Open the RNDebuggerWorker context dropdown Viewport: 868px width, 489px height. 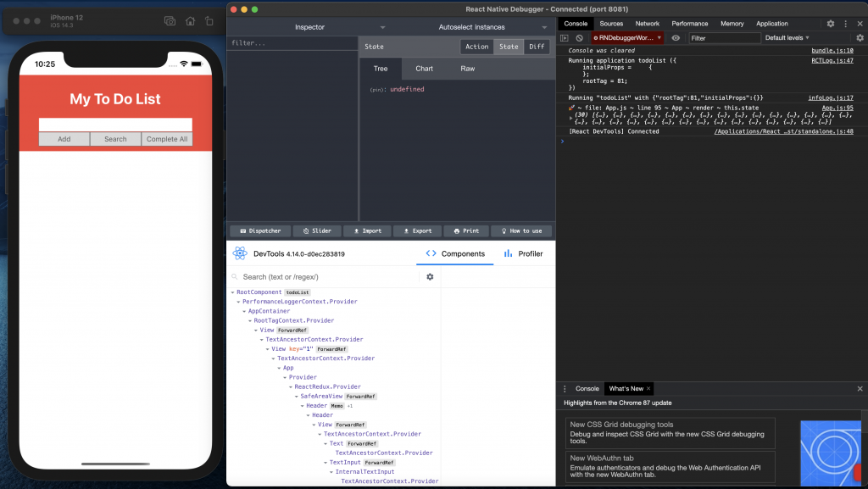(627, 38)
